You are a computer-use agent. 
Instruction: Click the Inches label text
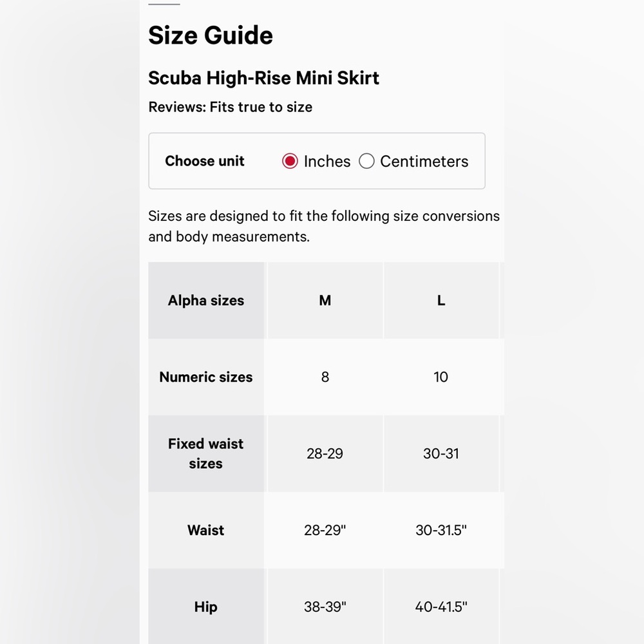[327, 162]
